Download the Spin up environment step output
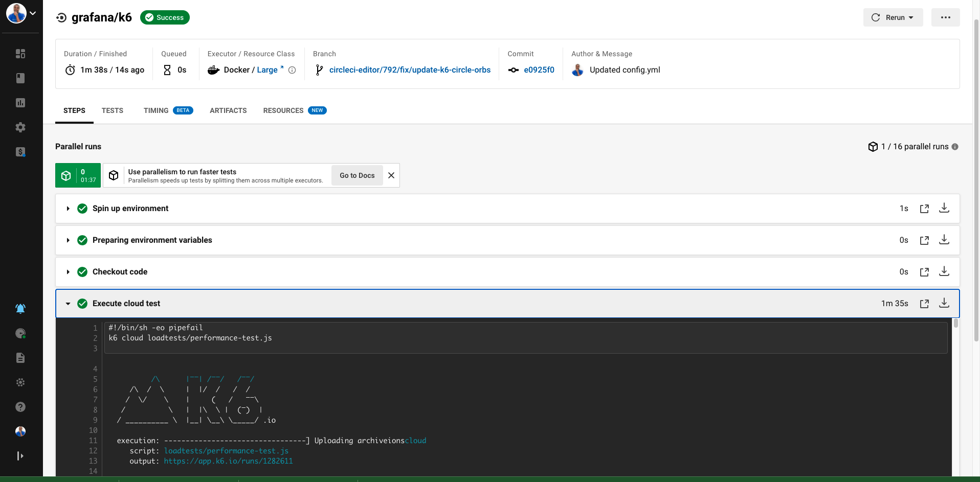 pyautogui.click(x=944, y=208)
